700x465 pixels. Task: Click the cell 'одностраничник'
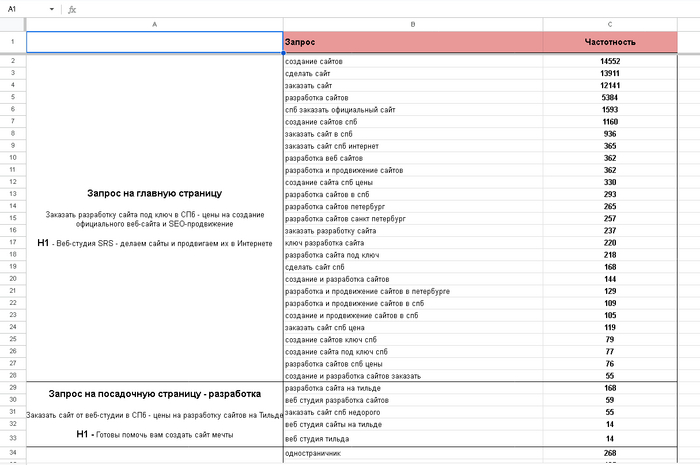point(413,454)
